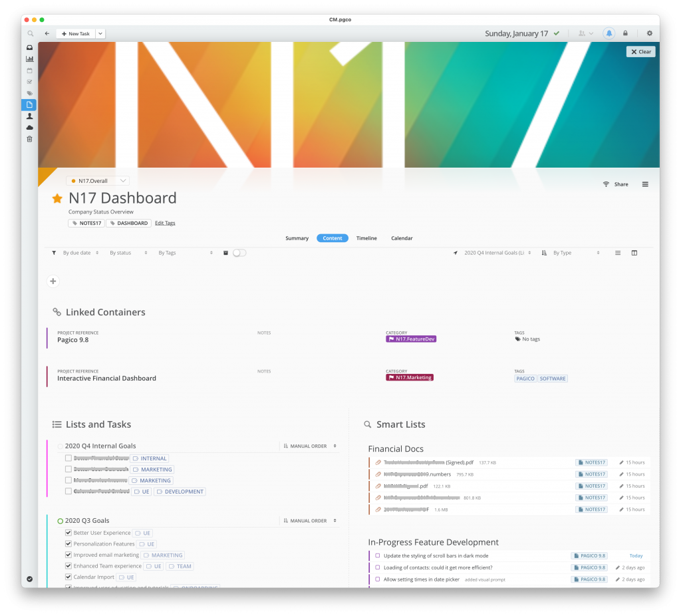The height and width of the screenshot is (616, 681).
Task: Click the 'Financial Docs' smart list heading
Action: [x=396, y=449]
